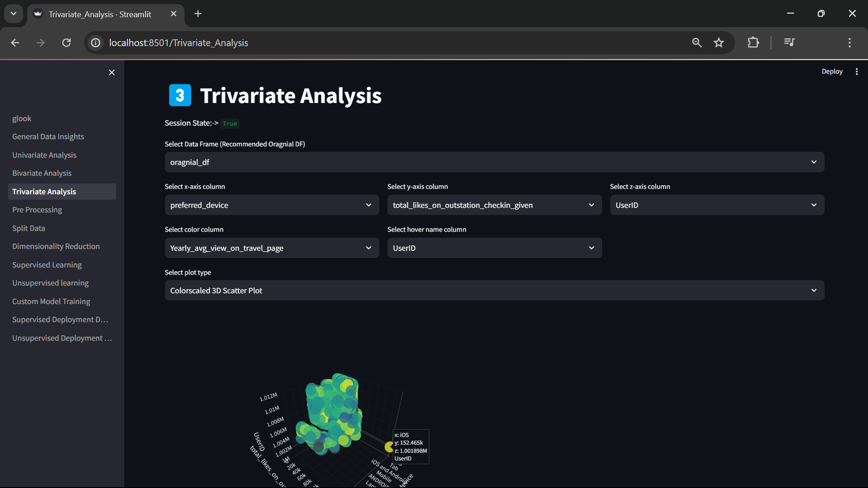This screenshot has width=868, height=488.
Task: Go back with browser back arrow
Action: click(15, 42)
